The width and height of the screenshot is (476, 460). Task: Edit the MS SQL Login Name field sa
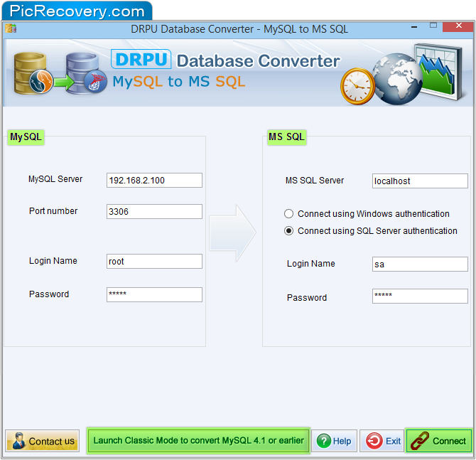420,264
